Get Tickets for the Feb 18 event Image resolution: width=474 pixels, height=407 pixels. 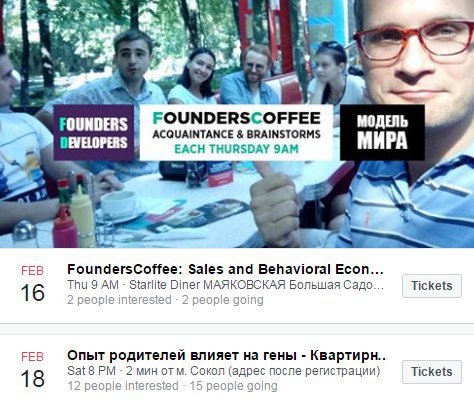coord(432,372)
